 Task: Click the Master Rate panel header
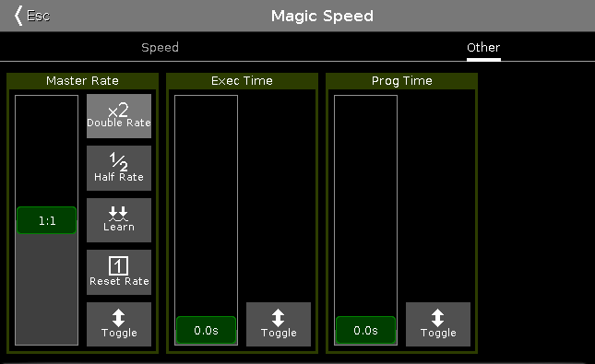pos(82,81)
